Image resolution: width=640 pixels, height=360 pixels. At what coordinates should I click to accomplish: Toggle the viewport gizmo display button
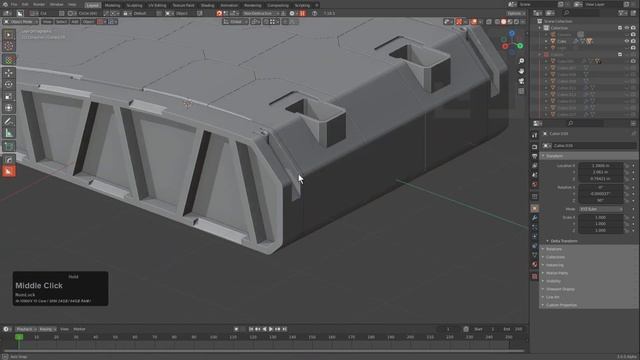[459, 22]
